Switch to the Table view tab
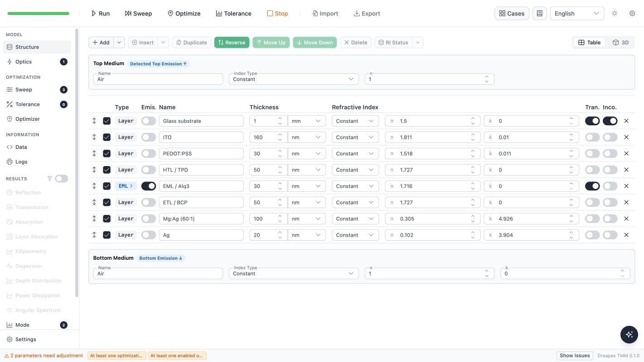The height and width of the screenshot is (362, 644). click(x=590, y=43)
